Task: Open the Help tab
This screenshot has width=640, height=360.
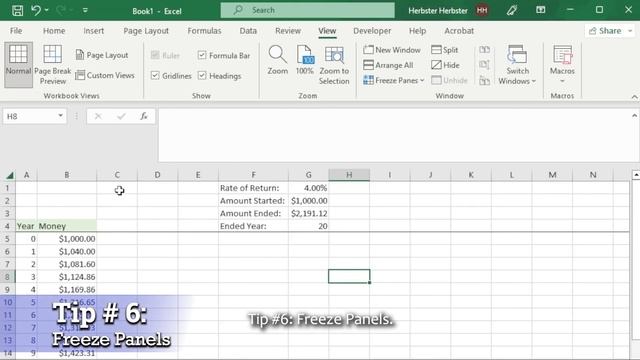Action: click(x=417, y=31)
